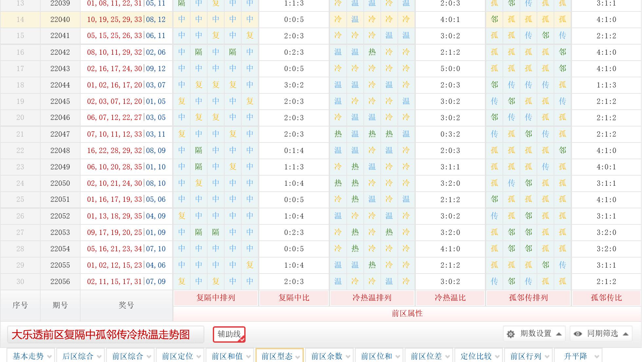
Task: Click the 孤邻传排列 column header
Action: [x=528, y=298]
